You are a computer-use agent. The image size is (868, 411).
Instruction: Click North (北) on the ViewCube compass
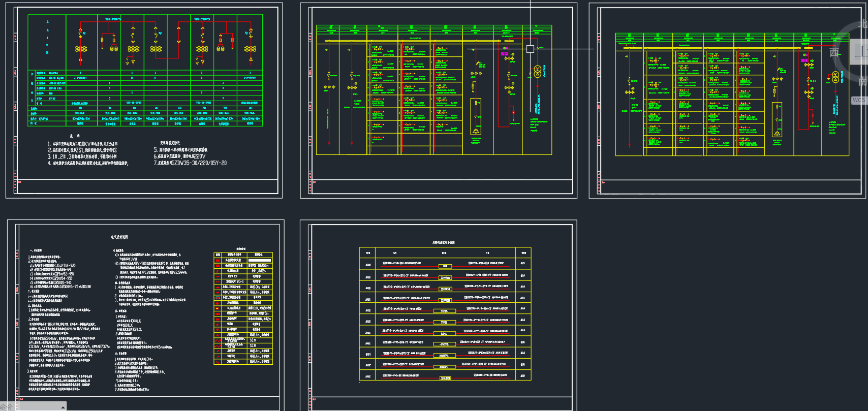tap(862, 24)
